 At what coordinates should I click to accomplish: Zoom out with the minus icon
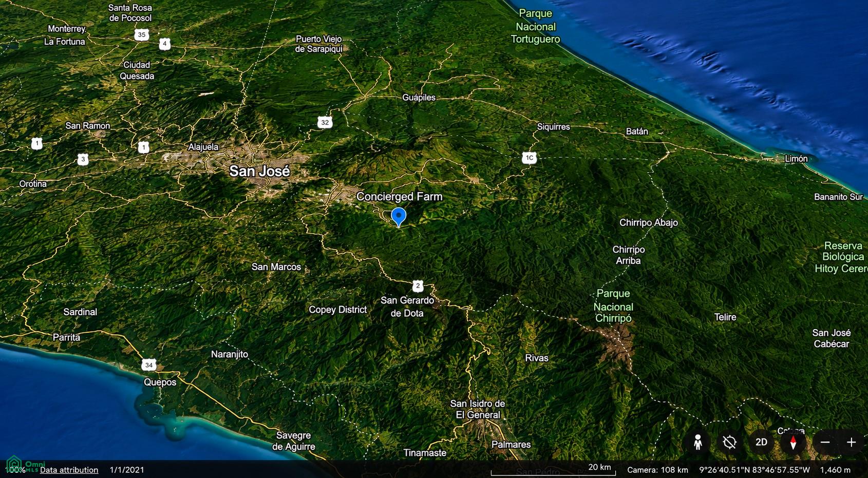click(825, 442)
